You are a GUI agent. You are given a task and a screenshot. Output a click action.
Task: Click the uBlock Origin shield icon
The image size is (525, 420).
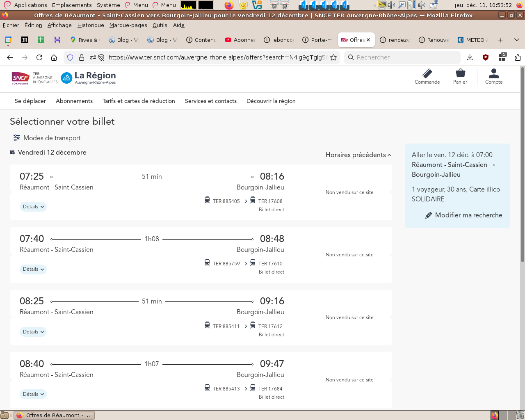click(486, 57)
